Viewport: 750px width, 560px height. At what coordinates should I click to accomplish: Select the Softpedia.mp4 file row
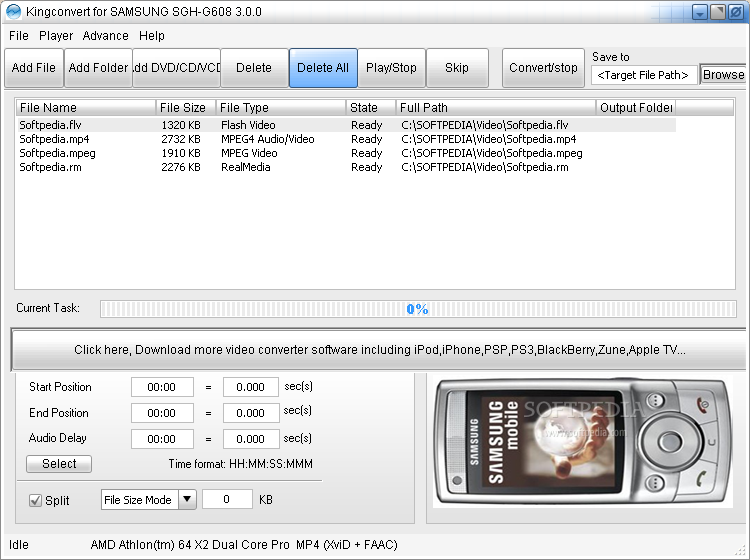pyautogui.click(x=346, y=139)
